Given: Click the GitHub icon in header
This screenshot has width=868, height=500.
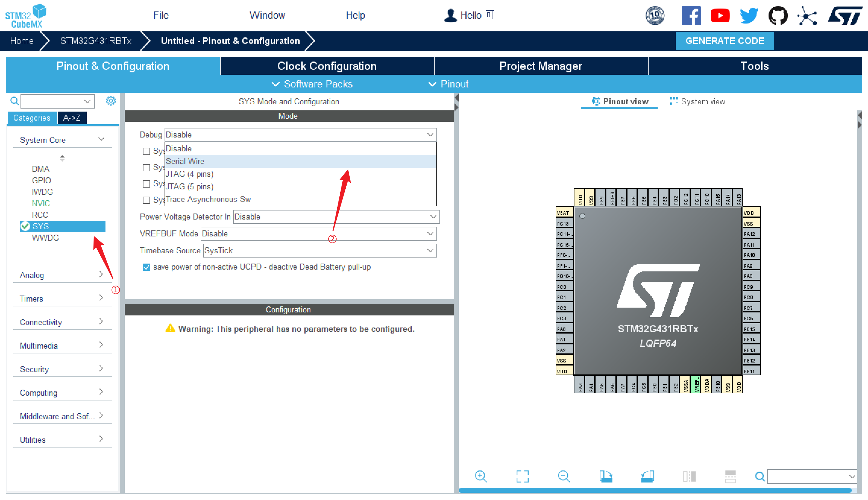Looking at the screenshot, I should click(x=778, y=15).
